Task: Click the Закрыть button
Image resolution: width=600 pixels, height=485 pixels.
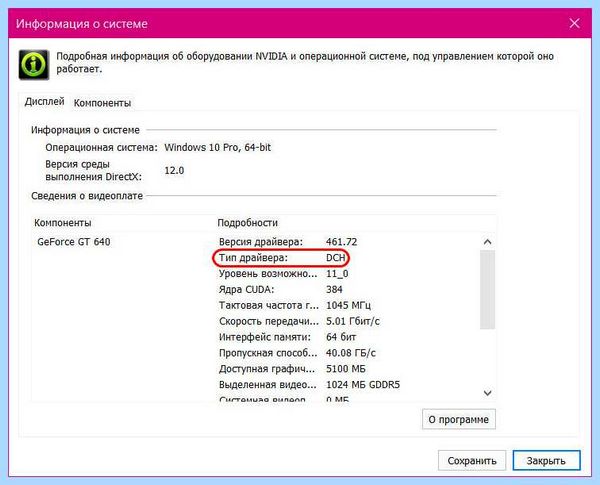Action: 546,461
